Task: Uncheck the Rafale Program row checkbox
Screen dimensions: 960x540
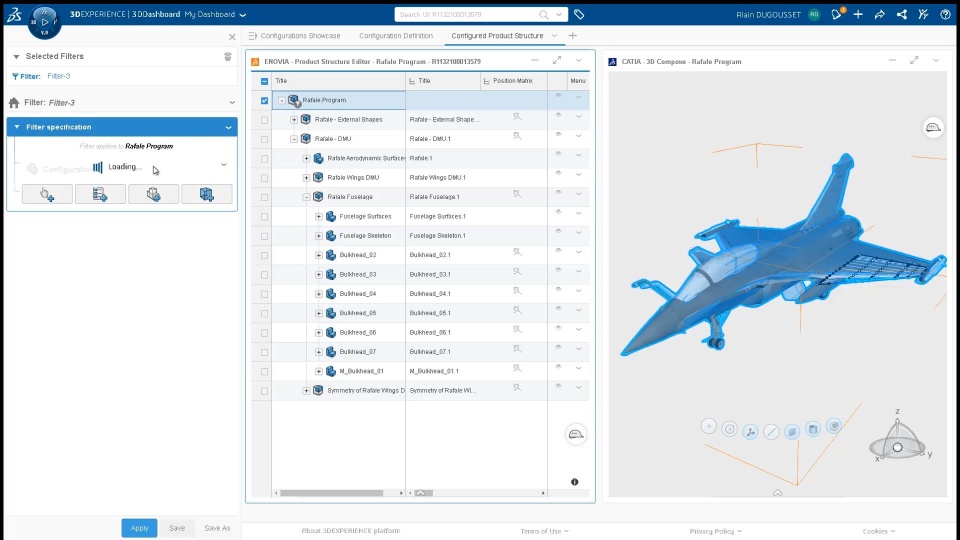Action: [264, 100]
